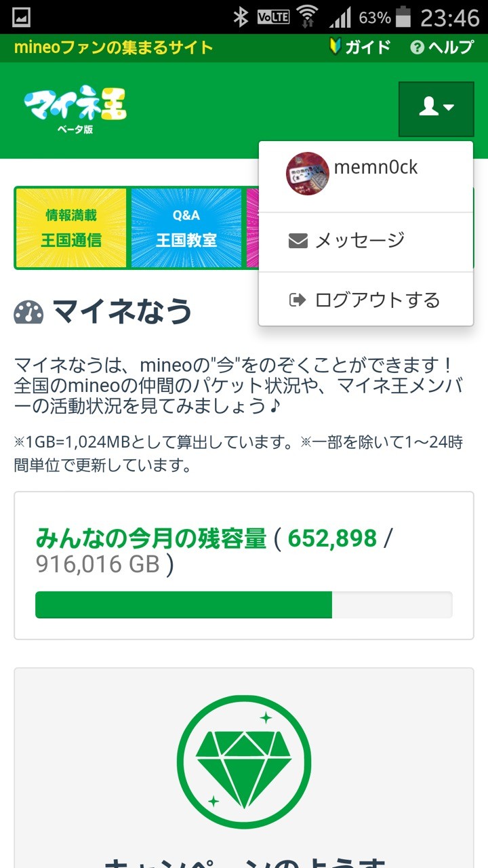Tap the green remaining capacity progress bar
Viewport: 488px width, 868px height.
(244, 605)
